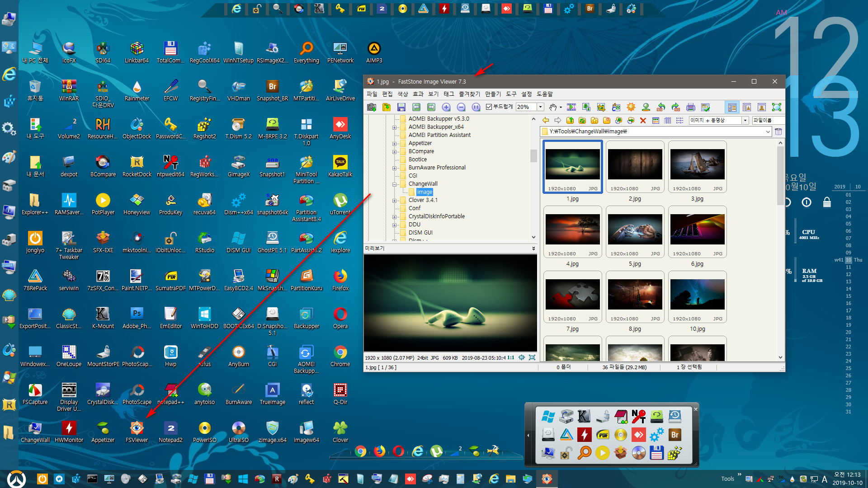Toggle the 부드럽게 smooth checkbox
The height and width of the screenshot is (488, 868).
coord(489,107)
